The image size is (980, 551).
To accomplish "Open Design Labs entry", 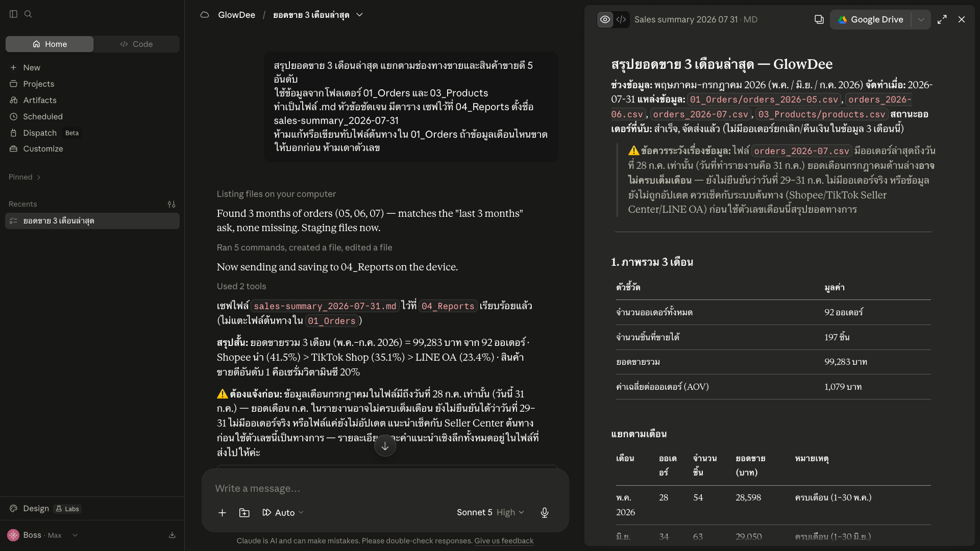I will tap(45, 509).
